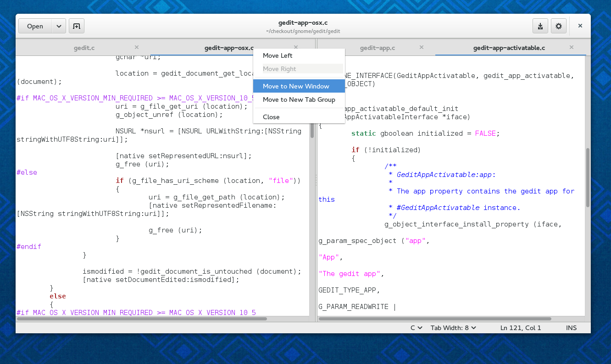Click the "The gedit app" string

pyautogui.click(x=351, y=274)
